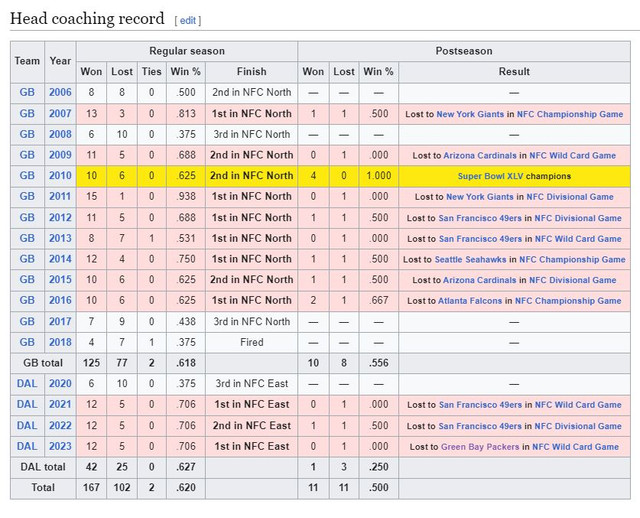Open the 2007 season year link
This screenshot has width=640, height=518.
coord(60,114)
